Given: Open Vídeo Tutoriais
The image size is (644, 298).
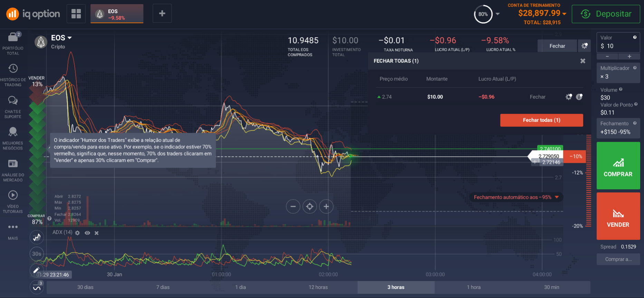Looking at the screenshot, I should [13, 202].
